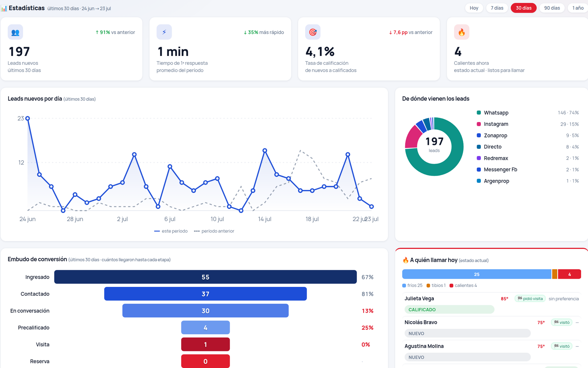Click the Directo legend color swatch
Viewport: 588px width, 368px height.
click(x=479, y=147)
